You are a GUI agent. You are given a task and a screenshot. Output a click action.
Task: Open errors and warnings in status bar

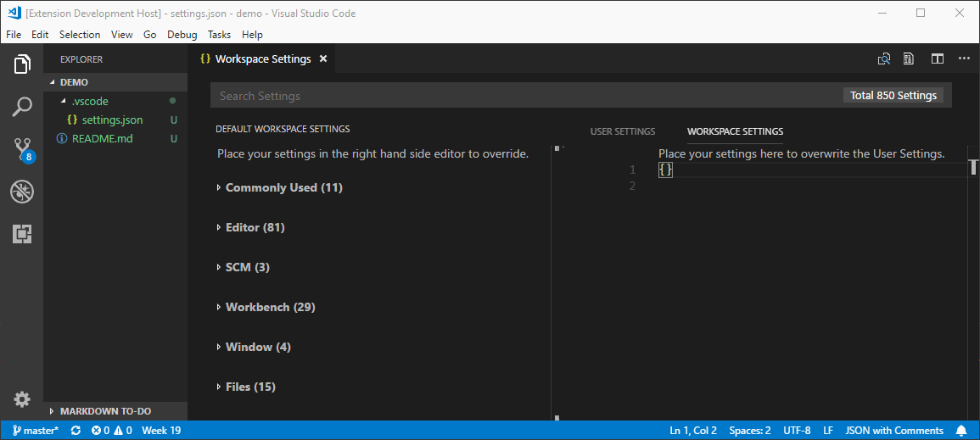112,430
